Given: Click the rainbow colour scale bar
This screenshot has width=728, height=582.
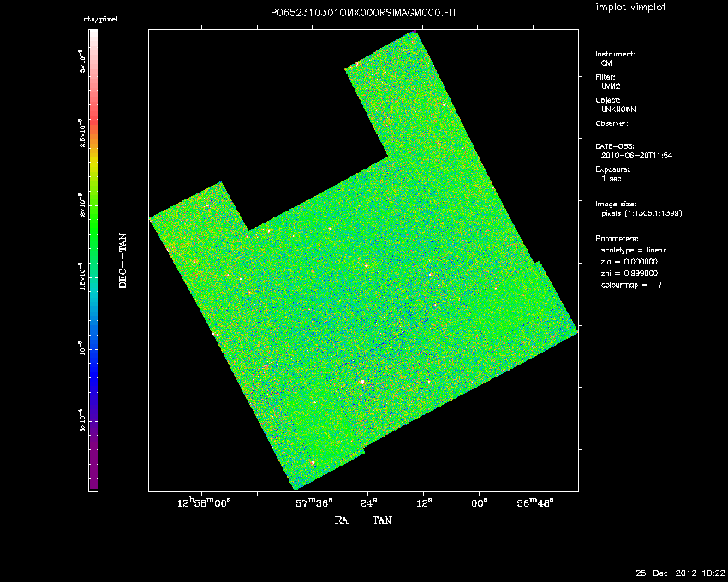Looking at the screenshot, I should [93, 260].
